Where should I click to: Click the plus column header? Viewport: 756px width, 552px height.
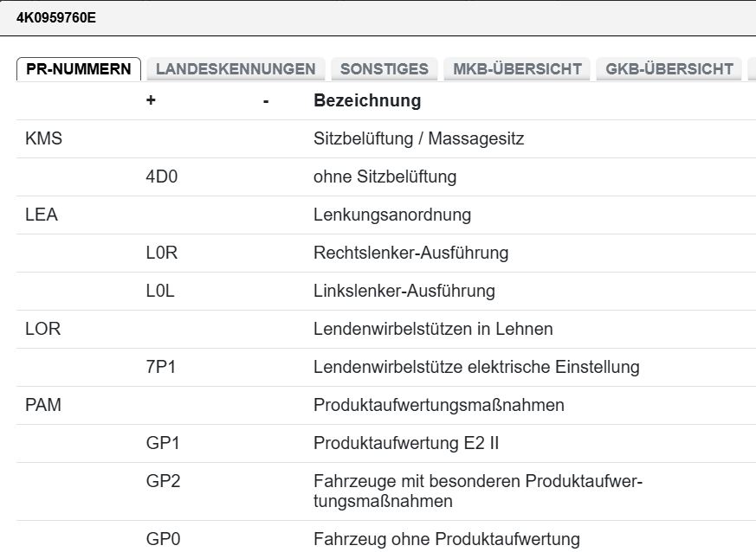[x=151, y=101]
